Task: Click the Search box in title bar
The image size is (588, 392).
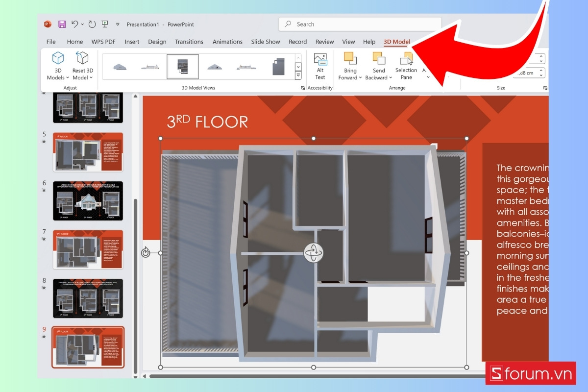Action: 360,24
